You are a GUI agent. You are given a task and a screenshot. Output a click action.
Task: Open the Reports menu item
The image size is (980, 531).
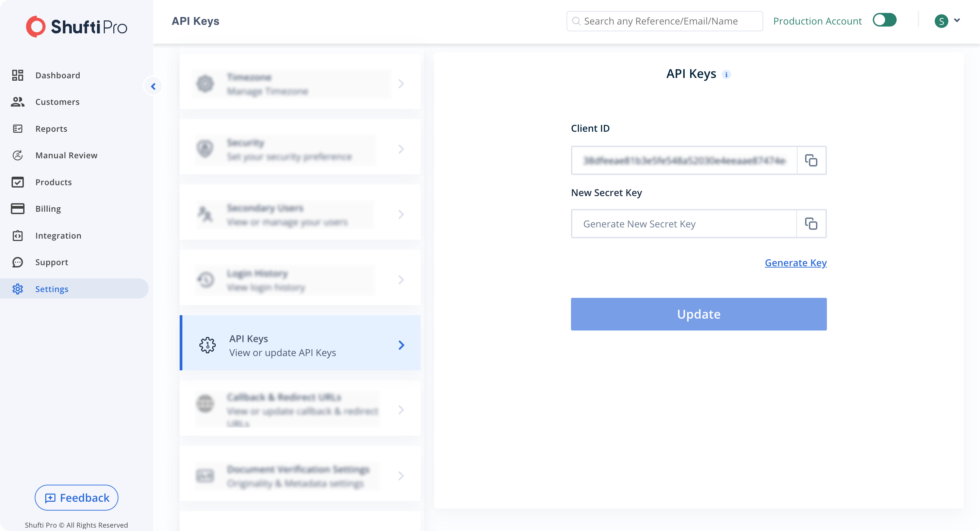51,129
